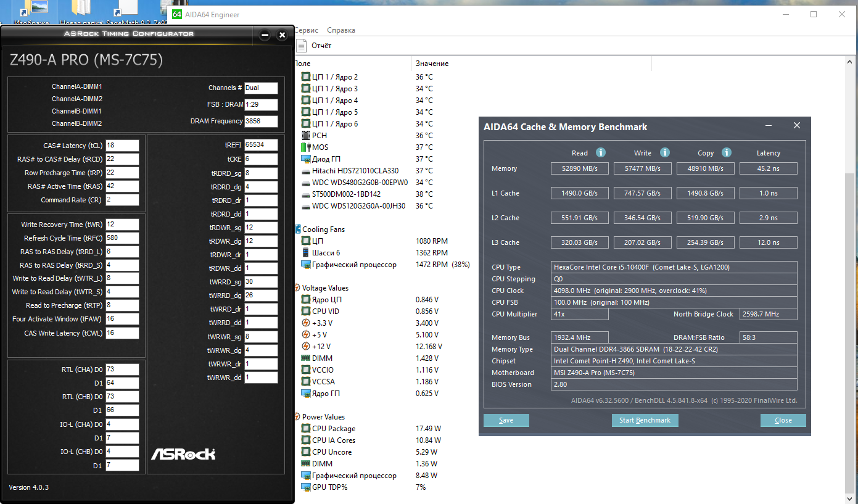Click the icon beside CPU Package
Viewport: 858px width, 504px height.
pyautogui.click(x=306, y=429)
